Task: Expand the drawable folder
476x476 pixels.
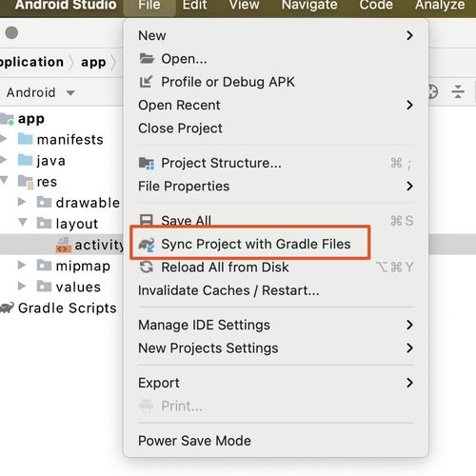Action: pos(22,202)
